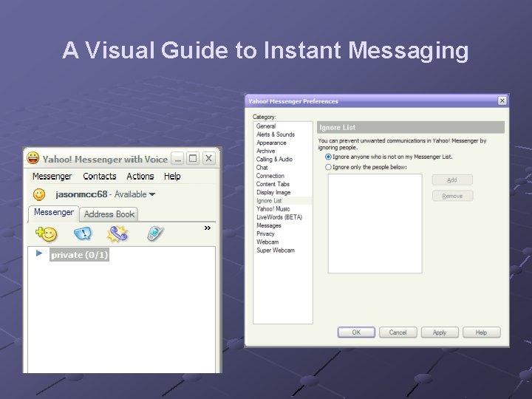Click the OK button in Preferences
The width and height of the screenshot is (532, 399).
tap(356, 332)
